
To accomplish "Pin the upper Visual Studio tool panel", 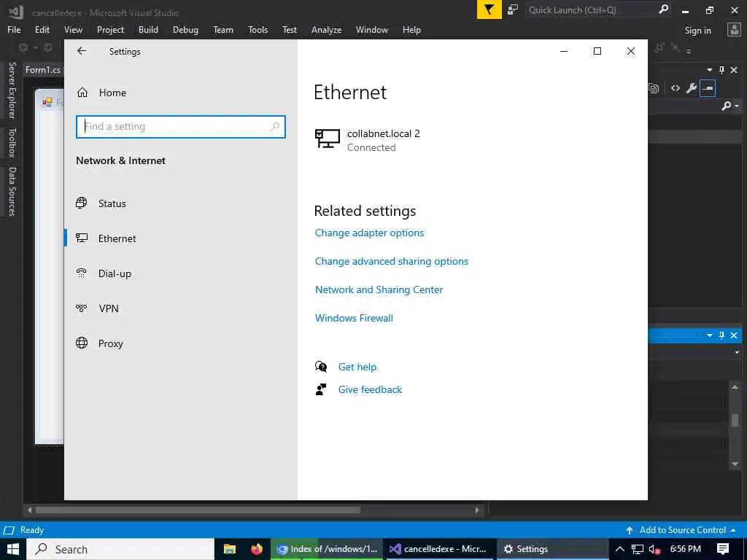I will tap(721, 70).
